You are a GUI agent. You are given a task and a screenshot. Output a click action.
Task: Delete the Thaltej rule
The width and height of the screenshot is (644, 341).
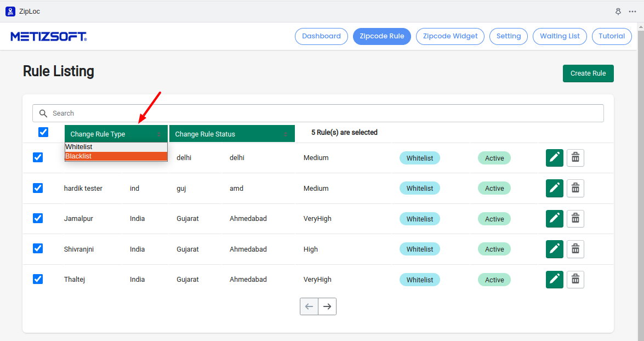click(x=575, y=280)
